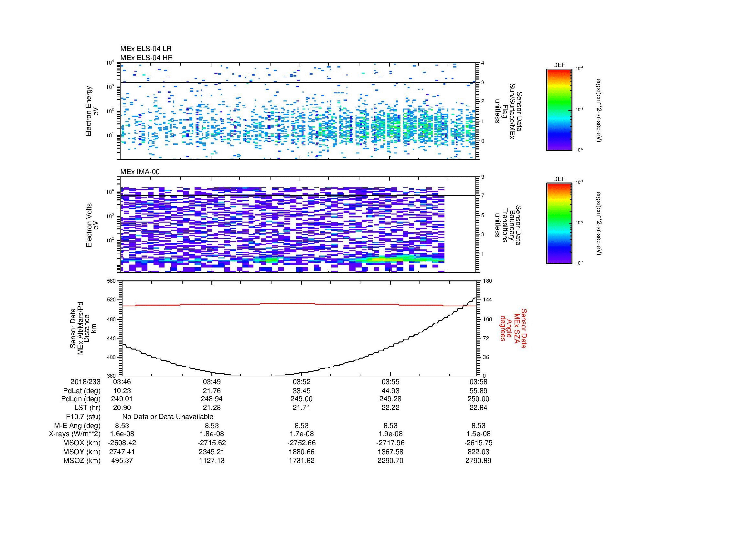Click the top DEF rainbow color bar for ELS
756x534 pixels.
coord(559,110)
